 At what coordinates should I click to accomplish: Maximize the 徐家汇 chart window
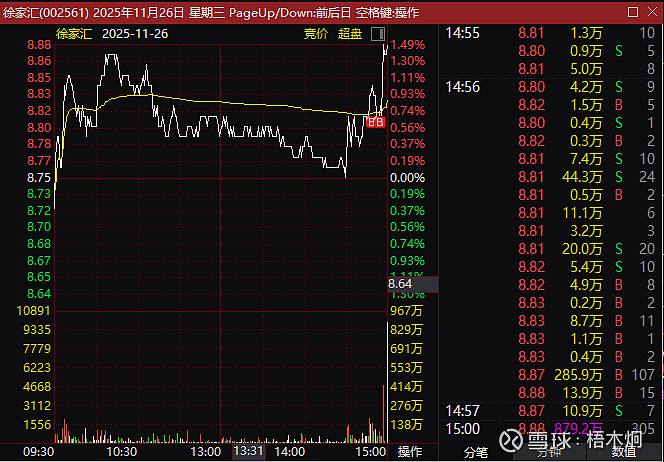click(633, 12)
